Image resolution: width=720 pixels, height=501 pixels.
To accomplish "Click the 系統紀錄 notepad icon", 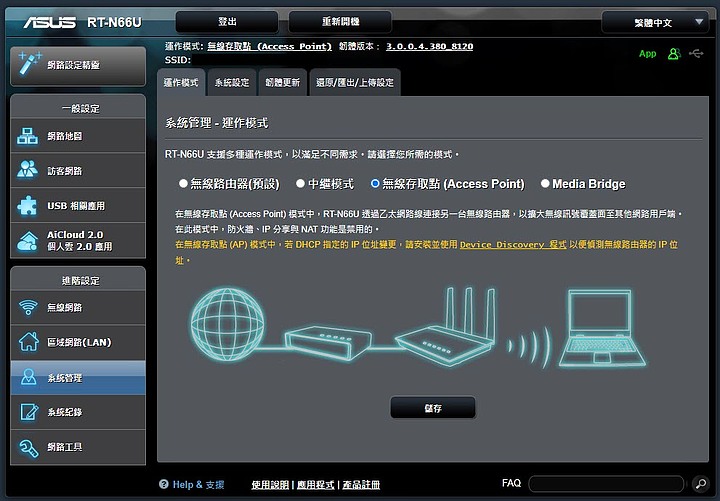I will point(29,412).
